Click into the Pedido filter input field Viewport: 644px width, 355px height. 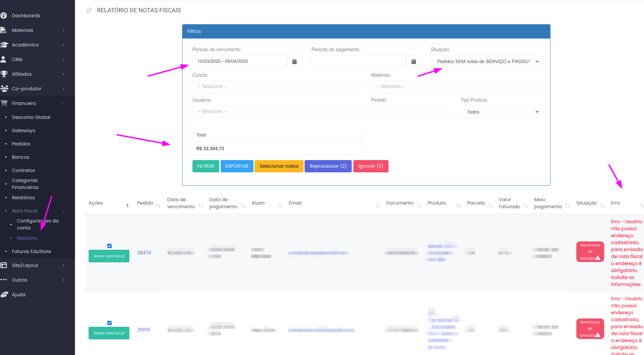click(410, 112)
